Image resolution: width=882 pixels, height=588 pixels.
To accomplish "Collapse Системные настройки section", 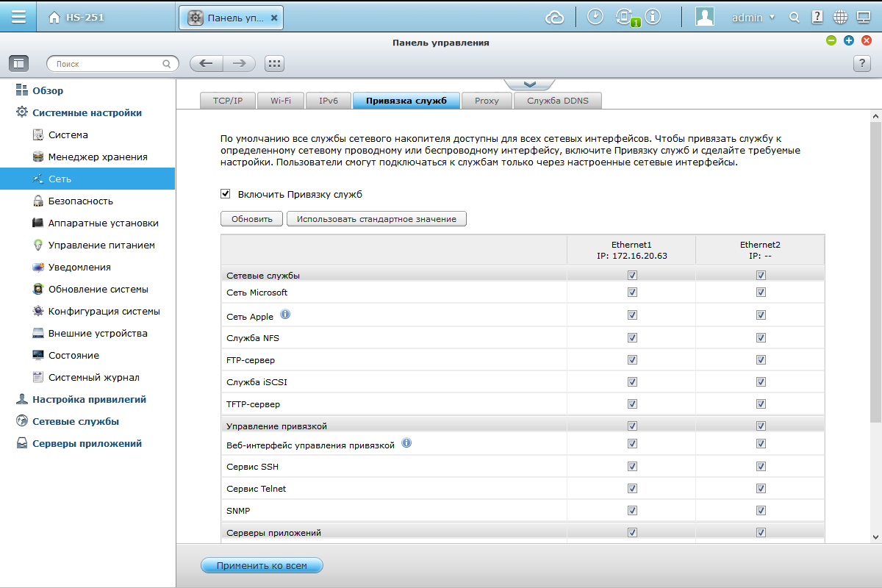I will pos(87,112).
